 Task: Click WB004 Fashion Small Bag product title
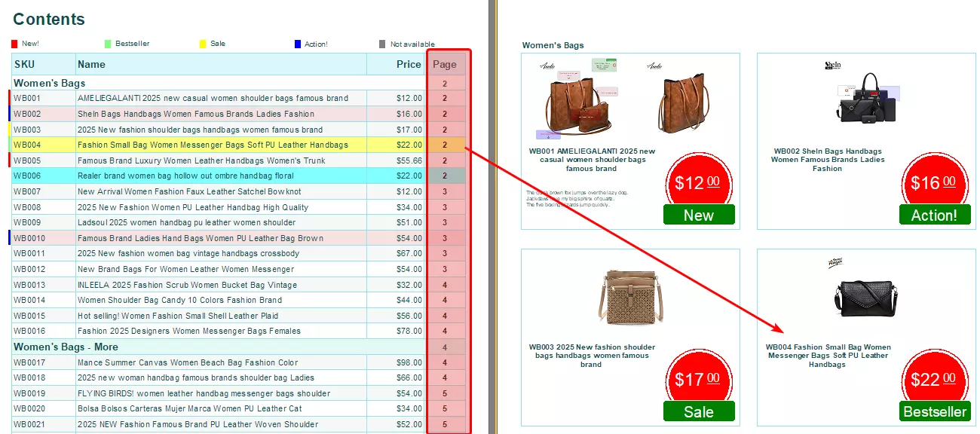click(x=827, y=356)
